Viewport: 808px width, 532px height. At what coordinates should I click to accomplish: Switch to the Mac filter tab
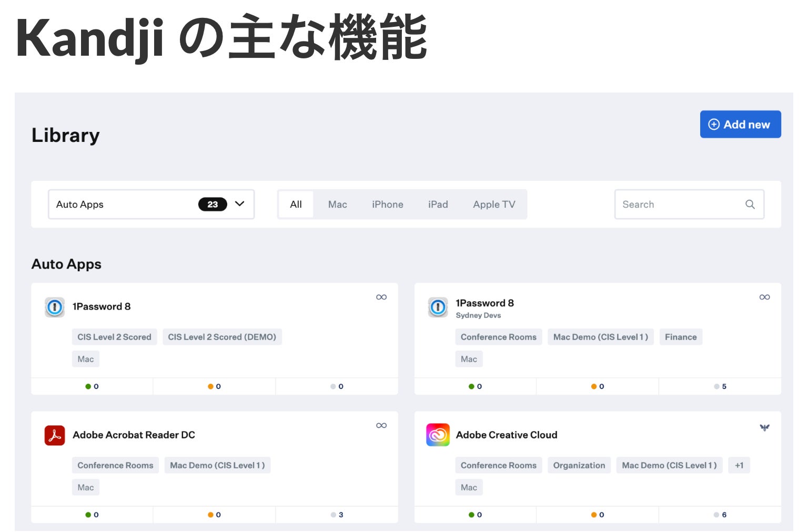338,204
